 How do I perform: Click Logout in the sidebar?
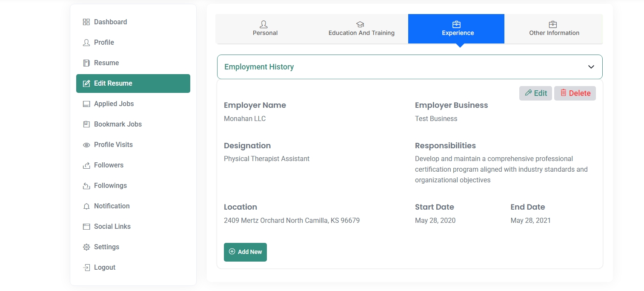point(133,267)
